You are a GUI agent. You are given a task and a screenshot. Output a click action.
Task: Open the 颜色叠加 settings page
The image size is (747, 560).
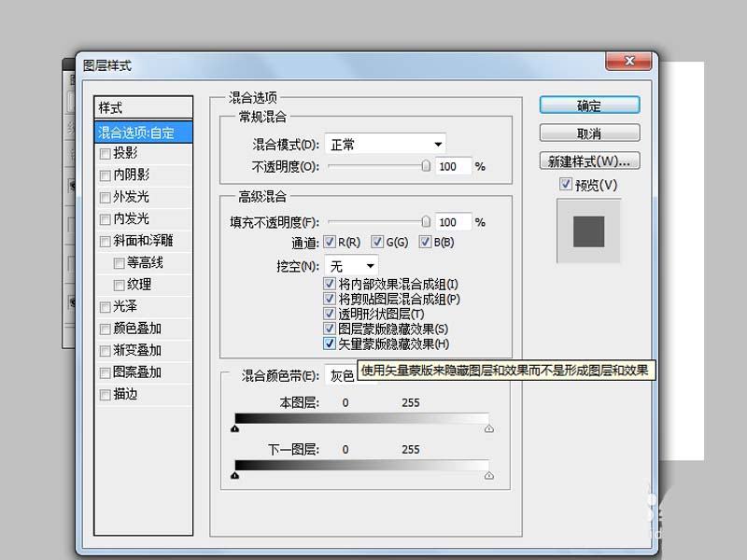[x=137, y=329]
